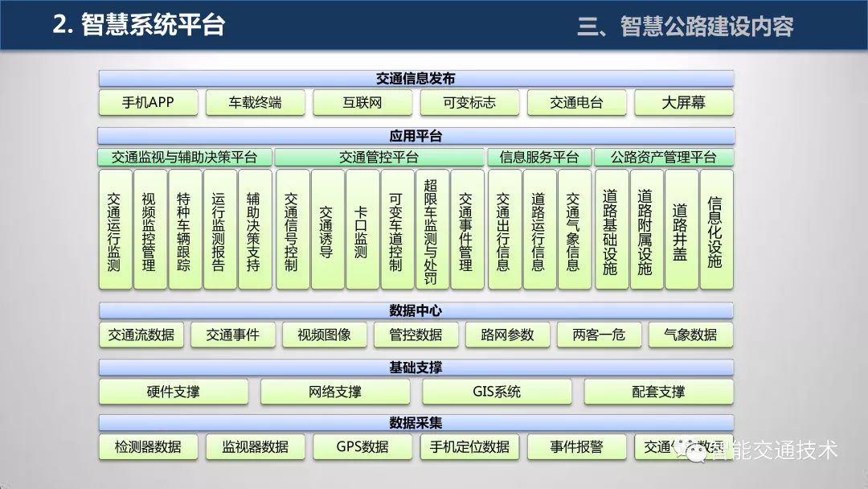
Task: Select the 道路运行信息 vertical box
Action: point(539,229)
